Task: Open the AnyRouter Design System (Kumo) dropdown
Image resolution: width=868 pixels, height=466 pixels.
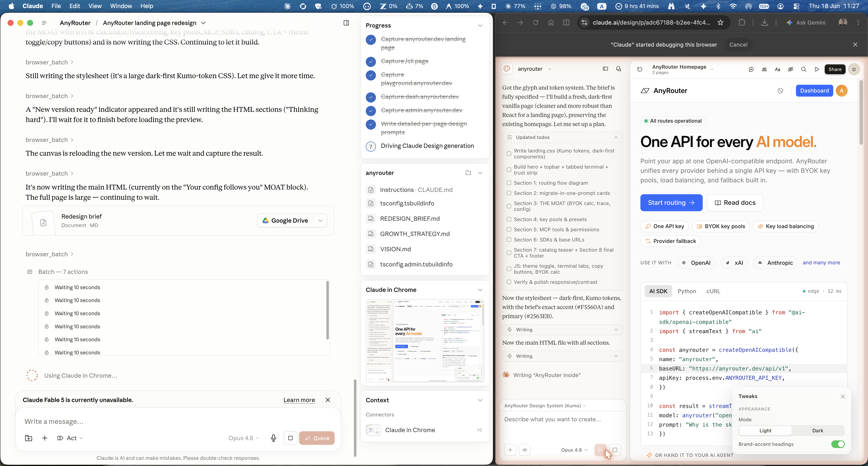Action: 545,406
